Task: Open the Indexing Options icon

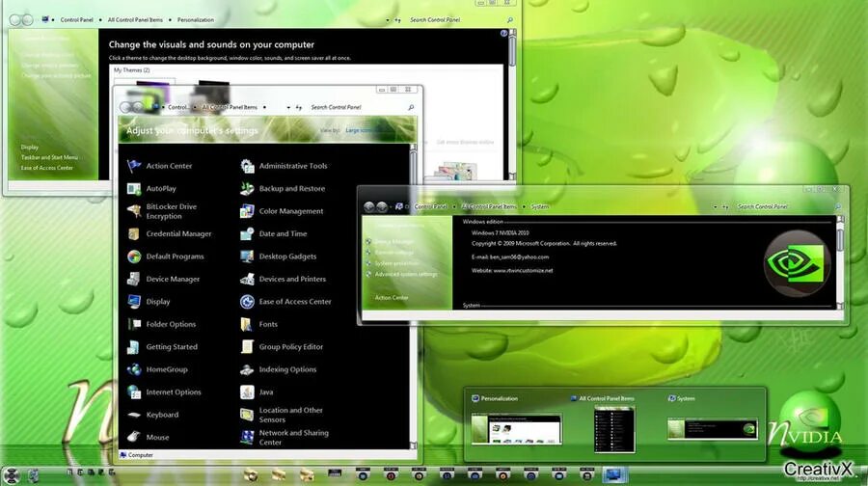Action: 247,369
